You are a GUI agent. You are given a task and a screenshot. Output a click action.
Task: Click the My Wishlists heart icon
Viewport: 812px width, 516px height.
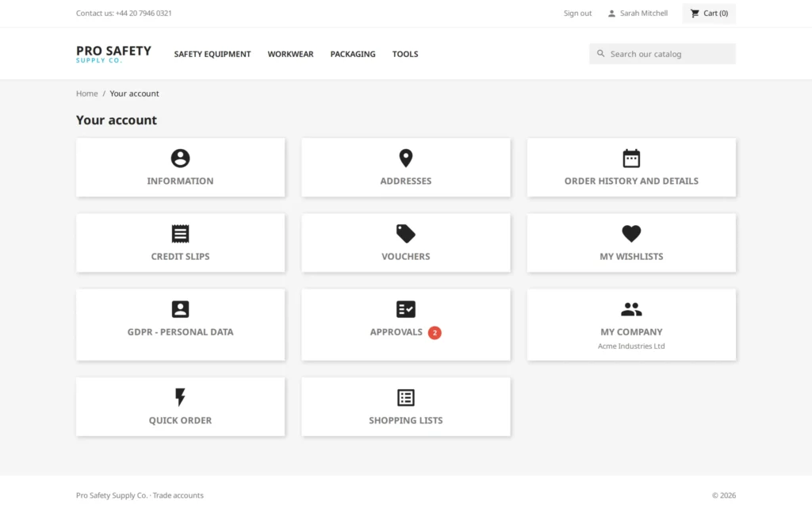(x=631, y=234)
